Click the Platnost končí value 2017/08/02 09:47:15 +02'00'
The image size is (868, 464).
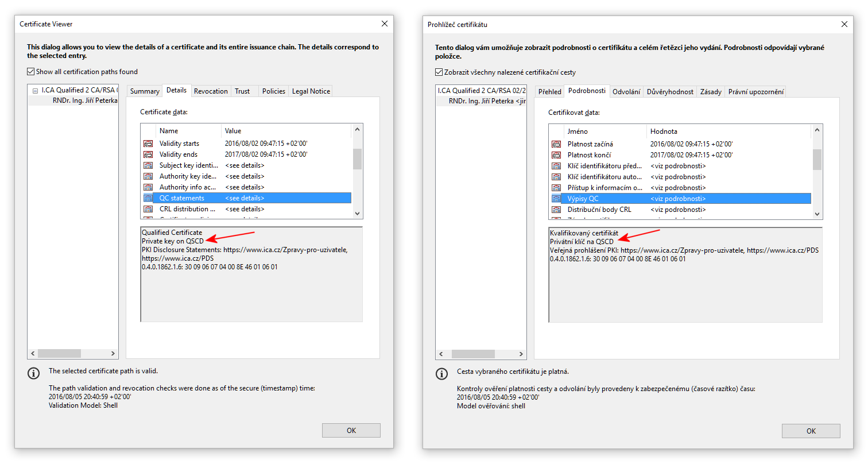[x=692, y=155]
